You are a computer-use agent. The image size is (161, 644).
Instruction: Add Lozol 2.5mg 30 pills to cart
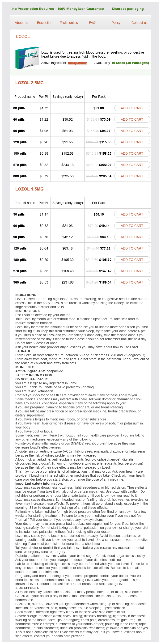click(132, 108)
